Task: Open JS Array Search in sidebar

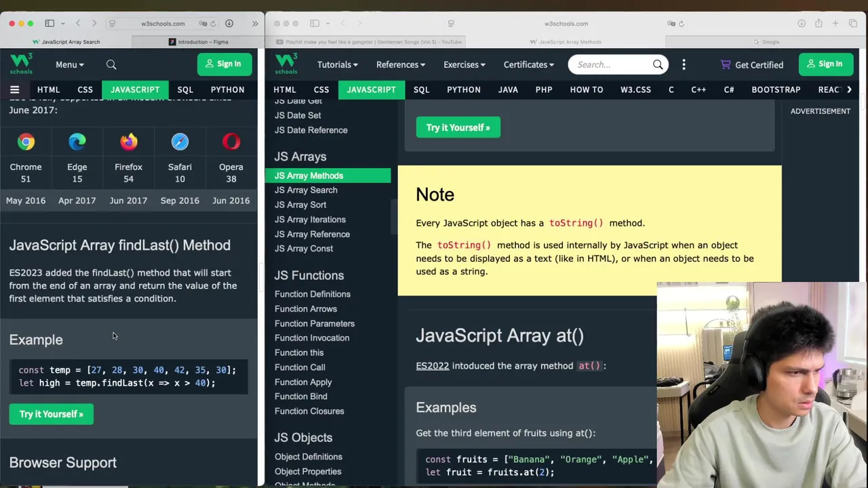Action: (306, 190)
